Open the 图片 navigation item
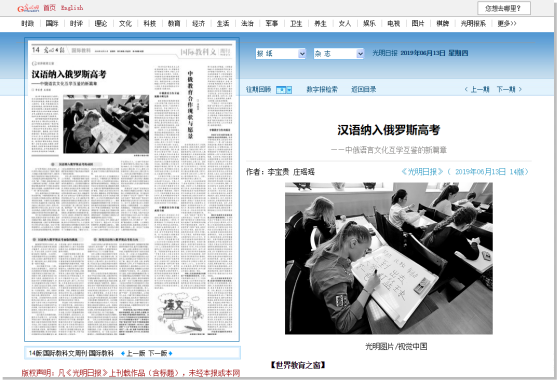 point(418,23)
